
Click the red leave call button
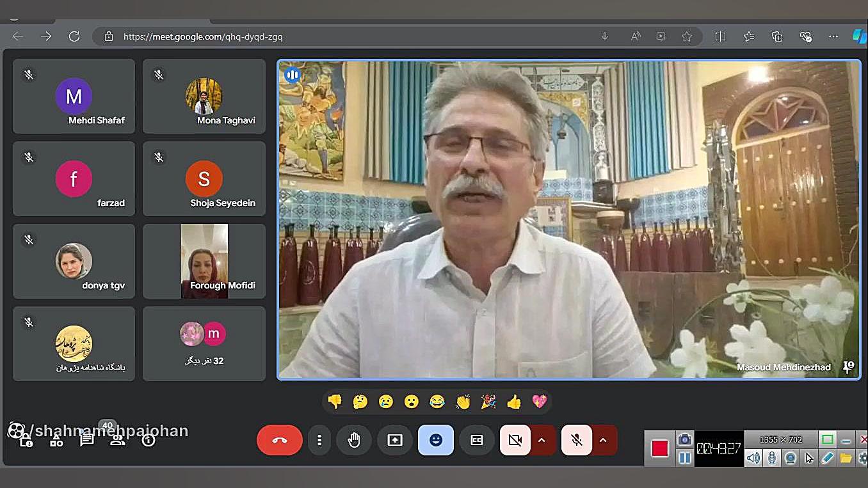(280, 440)
